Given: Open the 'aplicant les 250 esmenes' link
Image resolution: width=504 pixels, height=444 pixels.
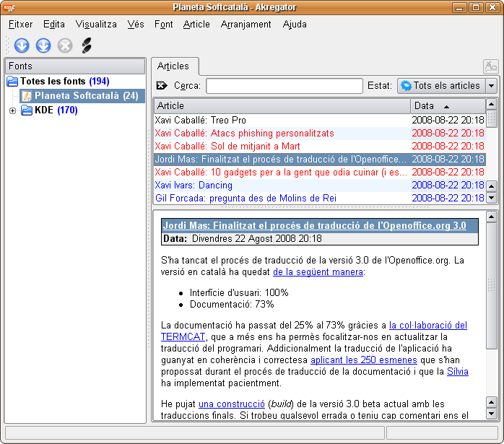Looking at the screenshot, I should [x=363, y=360].
